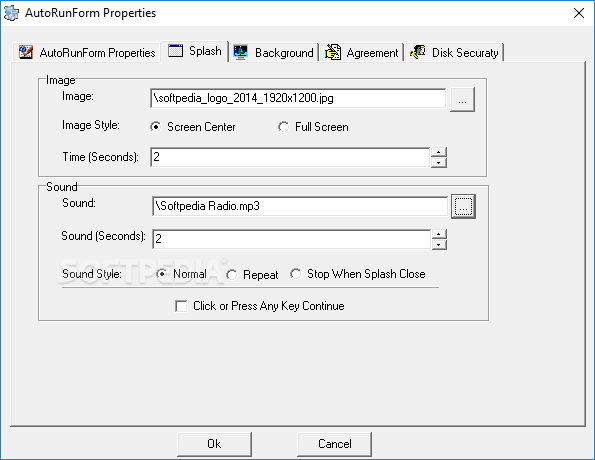Image resolution: width=595 pixels, height=460 pixels.
Task: Click the title bar application icon
Action: tap(11, 13)
